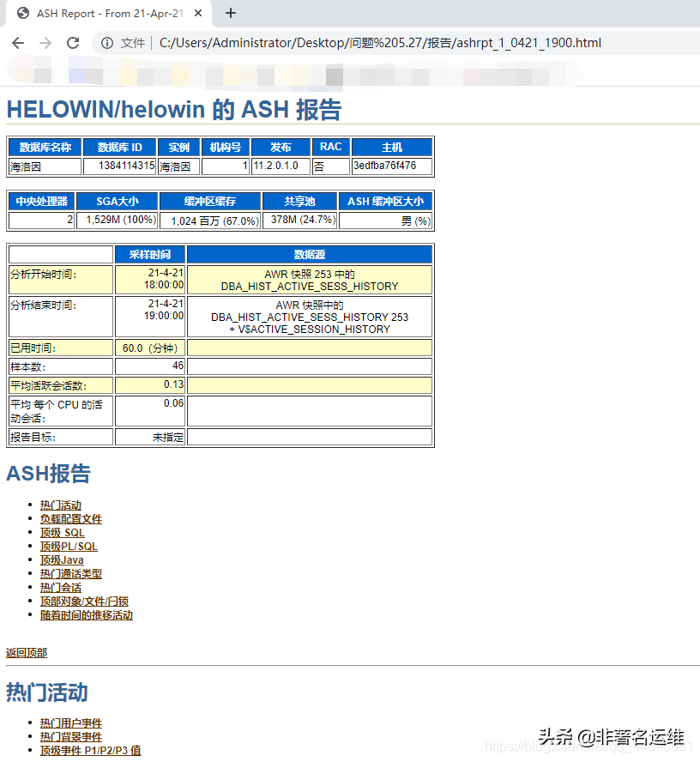Open the 顶级 SQL link
This screenshot has height=762, width=700.
pos(62,532)
